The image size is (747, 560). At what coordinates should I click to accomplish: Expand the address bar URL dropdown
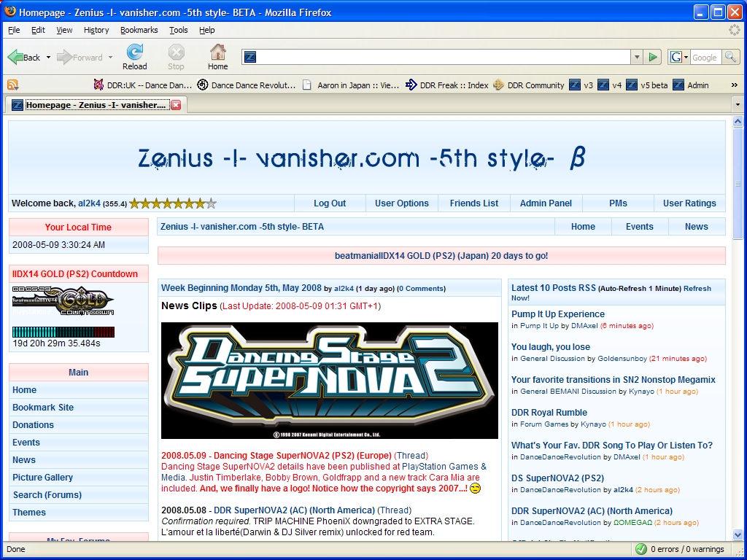pyautogui.click(x=637, y=57)
